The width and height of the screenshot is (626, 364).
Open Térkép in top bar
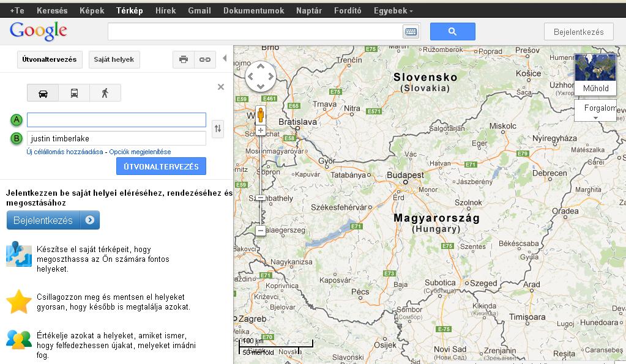129,11
